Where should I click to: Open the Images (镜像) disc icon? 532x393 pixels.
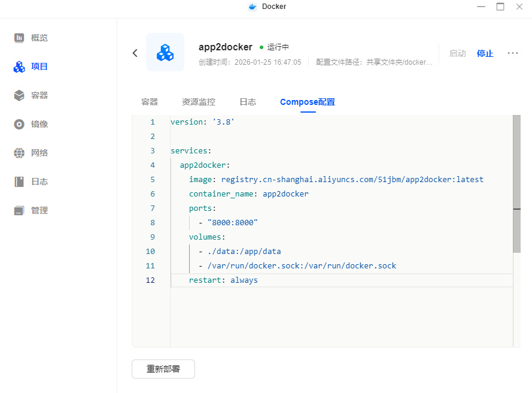click(19, 124)
